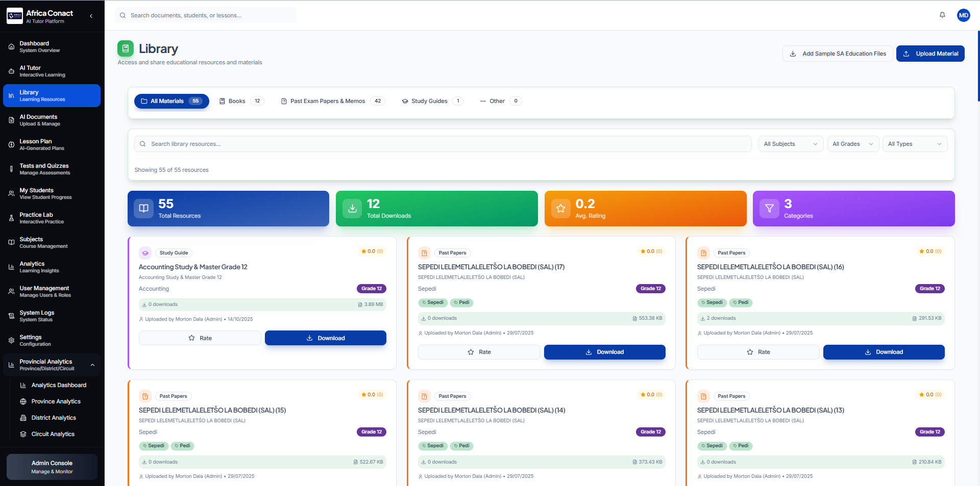Screen dimensions: 980x486
Task: Click the notification bell icon
Action: coord(942,15)
